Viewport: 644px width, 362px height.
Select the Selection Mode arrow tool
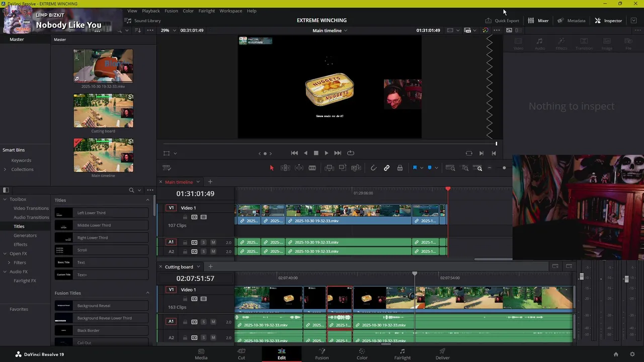[272, 168]
